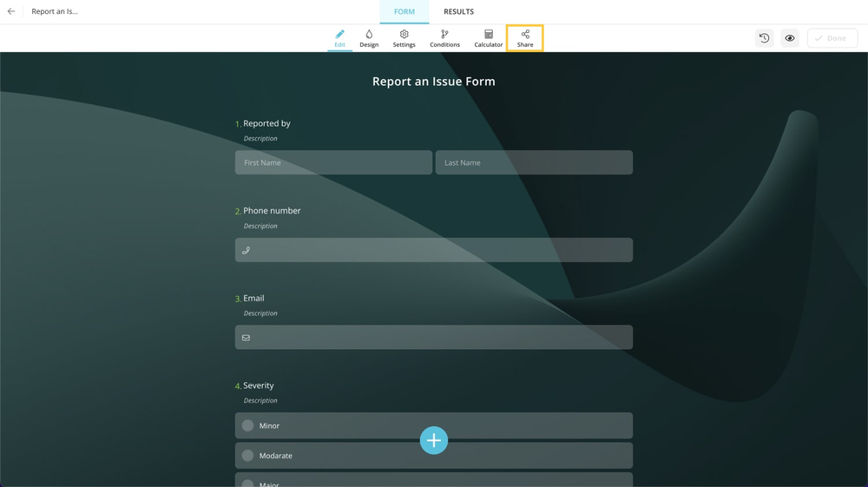Image resolution: width=868 pixels, height=487 pixels.
Task: Switch to the FORM tab
Action: tap(404, 12)
